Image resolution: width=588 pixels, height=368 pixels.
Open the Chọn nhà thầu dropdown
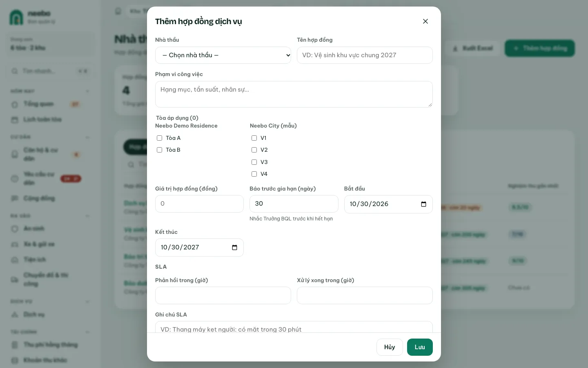(x=223, y=55)
